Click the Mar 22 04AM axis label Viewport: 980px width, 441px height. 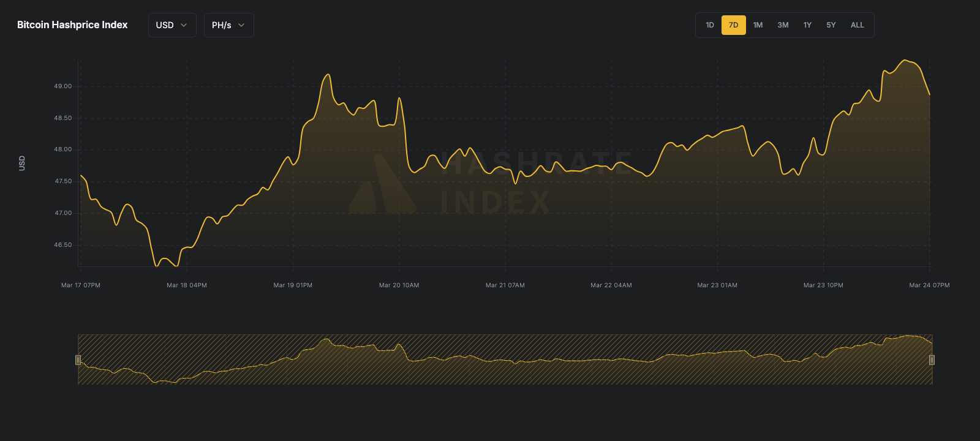point(611,285)
